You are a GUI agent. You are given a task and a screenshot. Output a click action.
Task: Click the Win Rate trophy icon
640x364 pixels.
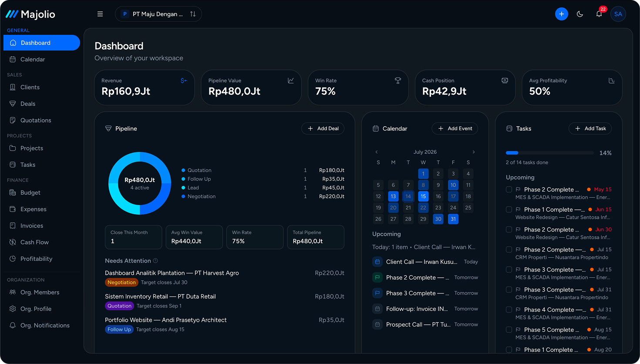[397, 81]
